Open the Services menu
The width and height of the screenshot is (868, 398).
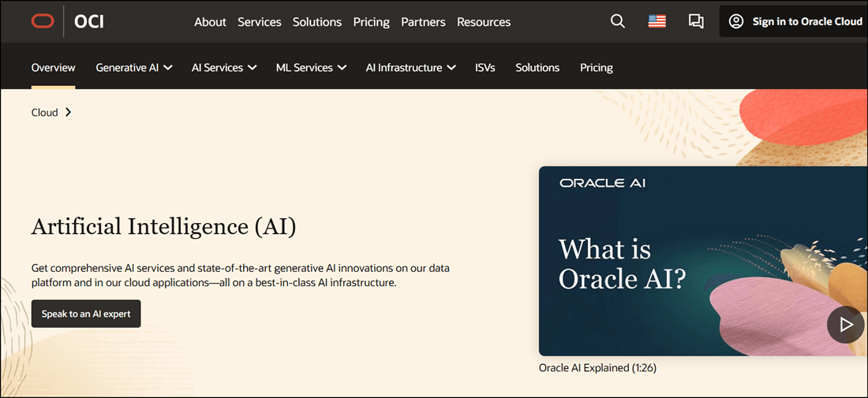[259, 22]
